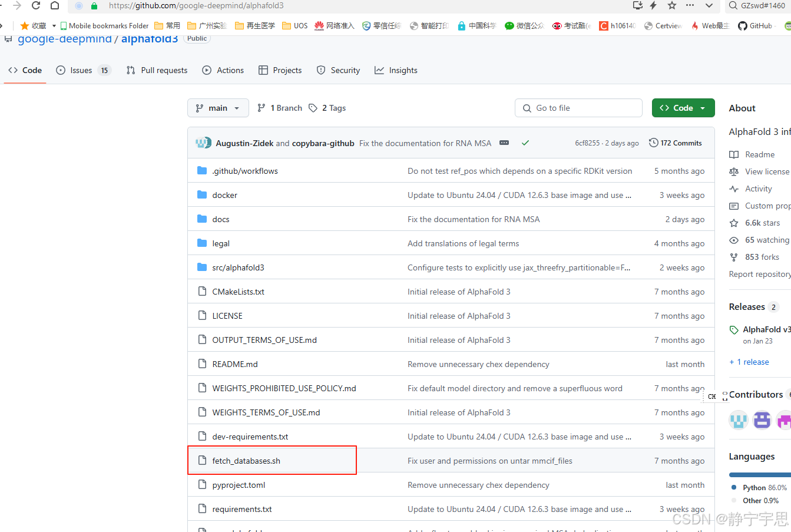The height and width of the screenshot is (532, 791).
Task: View the 65 watching eye icon
Action: pos(734,240)
